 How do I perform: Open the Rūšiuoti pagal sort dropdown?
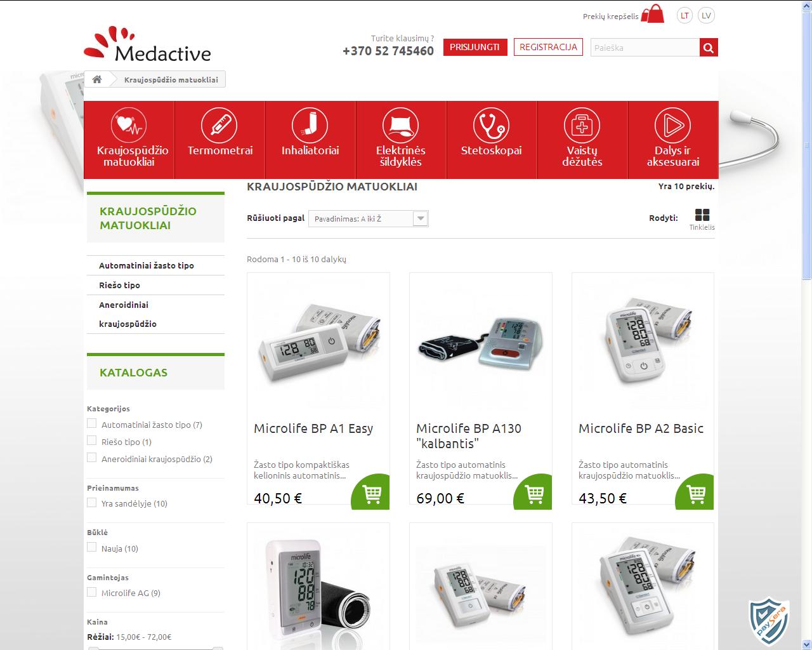(x=369, y=218)
